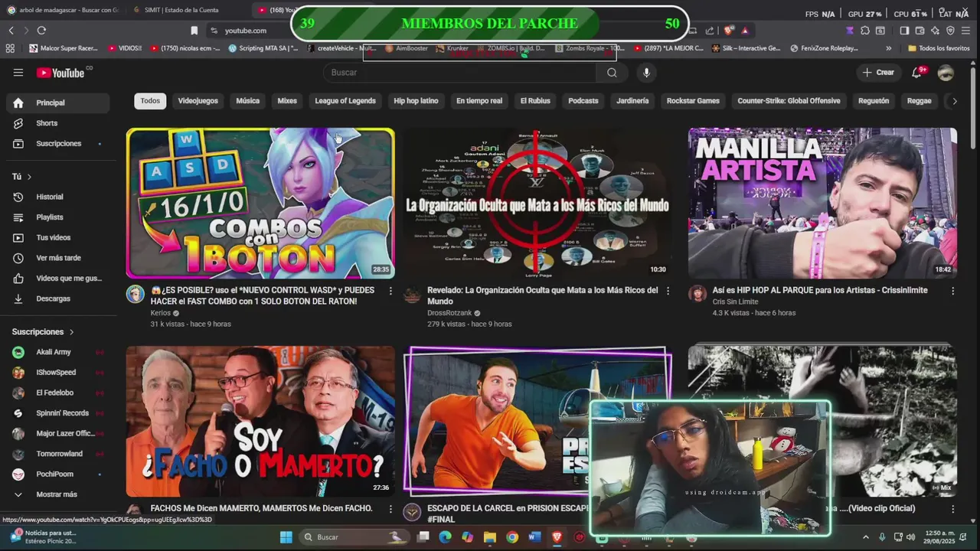Open options menu for Kerios video
The image size is (980, 551).
click(390, 292)
